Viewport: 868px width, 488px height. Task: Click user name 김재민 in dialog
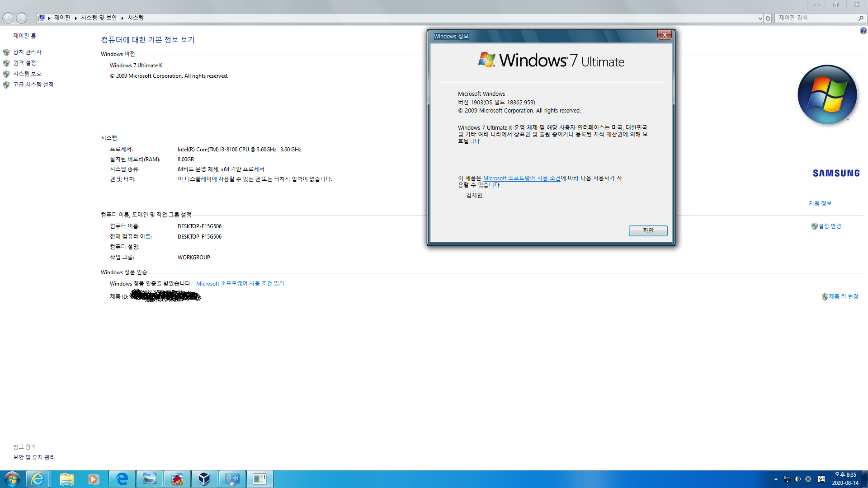474,195
